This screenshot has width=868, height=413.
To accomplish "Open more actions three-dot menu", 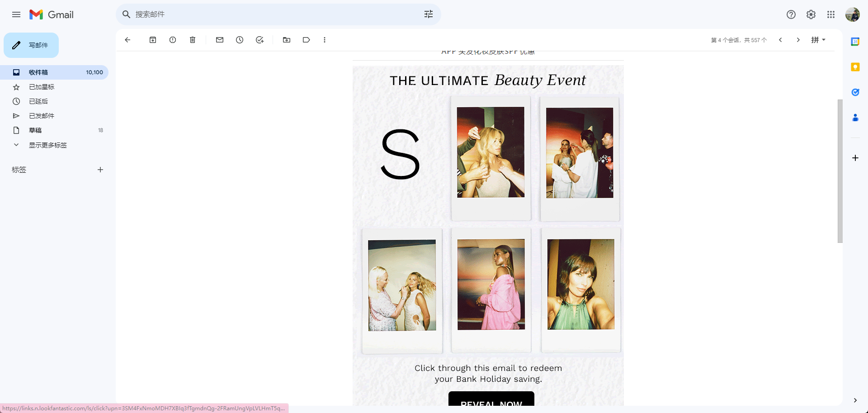I will pyautogui.click(x=325, y=40).
